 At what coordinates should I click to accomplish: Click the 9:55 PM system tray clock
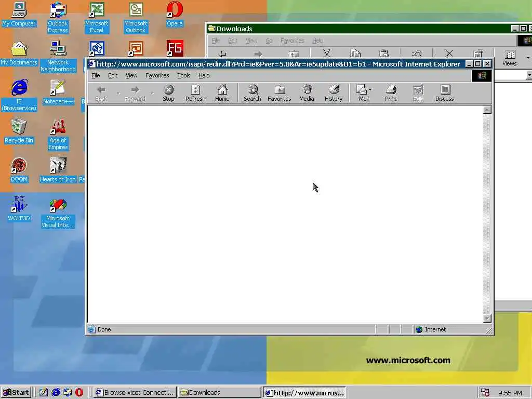(510, 393)
